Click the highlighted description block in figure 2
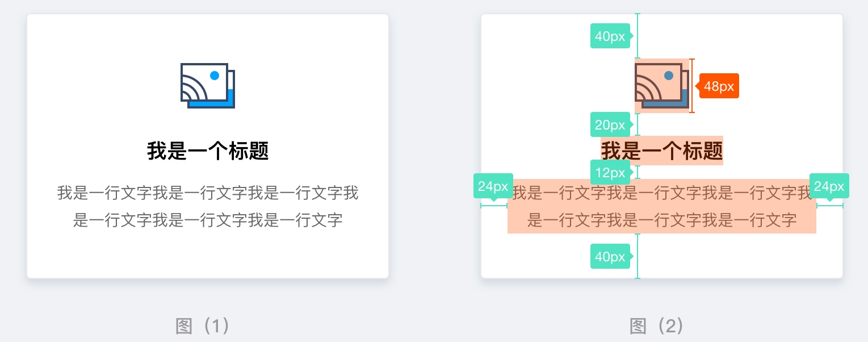This screenshot has width=868, height=342. (662, 206)
